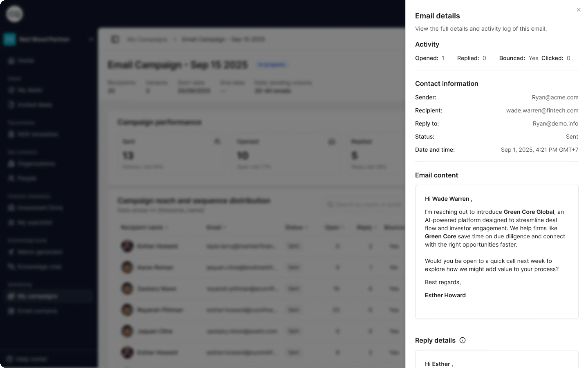
Task: Click the info icon beside Reply details
Action: pos(462,340)
